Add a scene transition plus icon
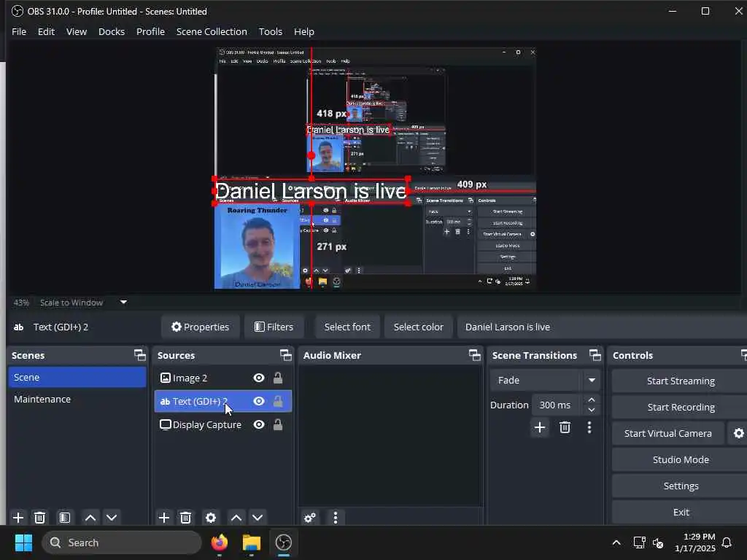 click(540, 427)
